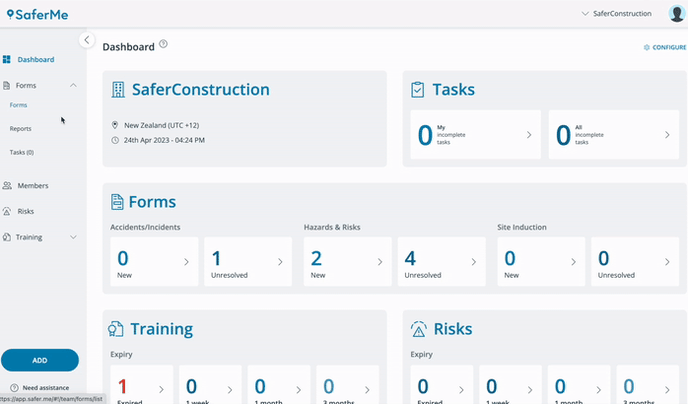Click the Forms document icon in sidebar
The height and width of the screenshot is (404, 688).
(x=7, y=85)
